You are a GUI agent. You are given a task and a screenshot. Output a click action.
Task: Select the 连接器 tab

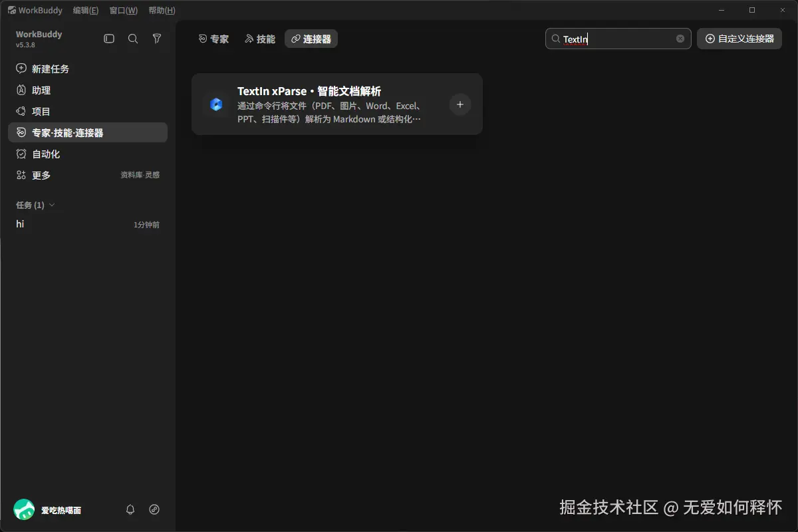pos(311,39)
